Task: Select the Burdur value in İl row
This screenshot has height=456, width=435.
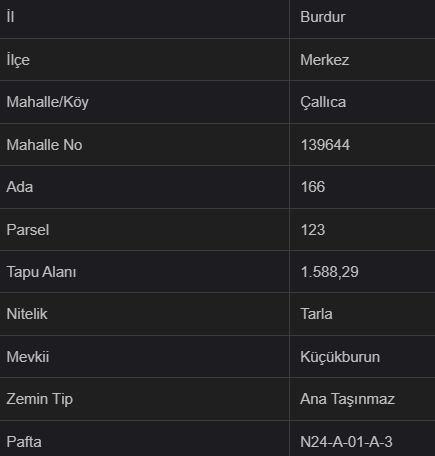Action: (322, 17)
